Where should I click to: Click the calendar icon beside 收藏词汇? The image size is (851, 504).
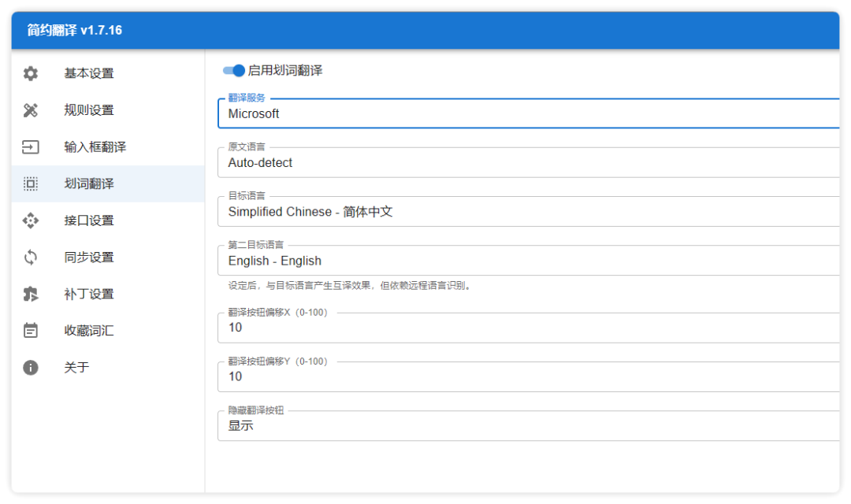coord(31,331)
